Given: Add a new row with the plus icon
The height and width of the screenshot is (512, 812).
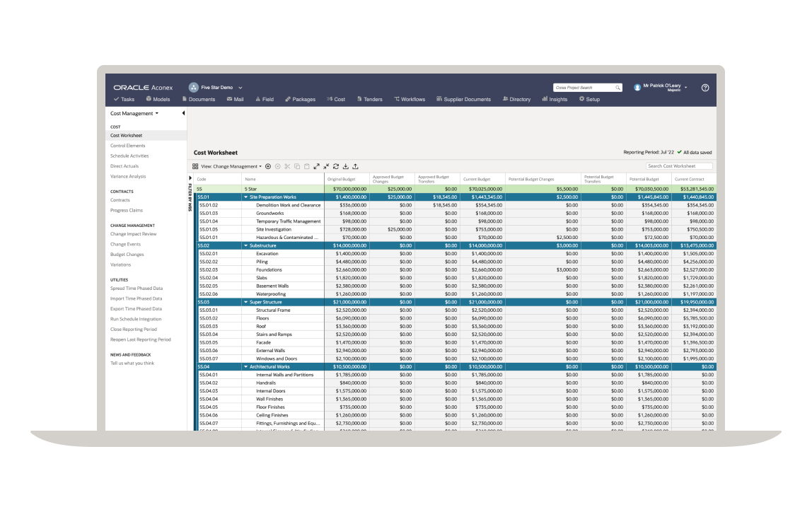Looking at the screenshot, I should click(267, 166).
